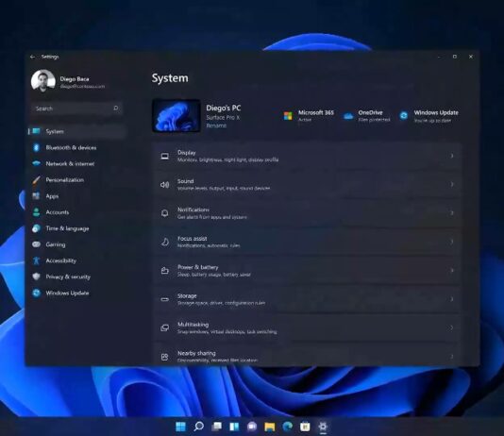The height and width of the screenshot is (436, 504).
Task: Click the Multitasking windows icon
Action: coord(165,327)
